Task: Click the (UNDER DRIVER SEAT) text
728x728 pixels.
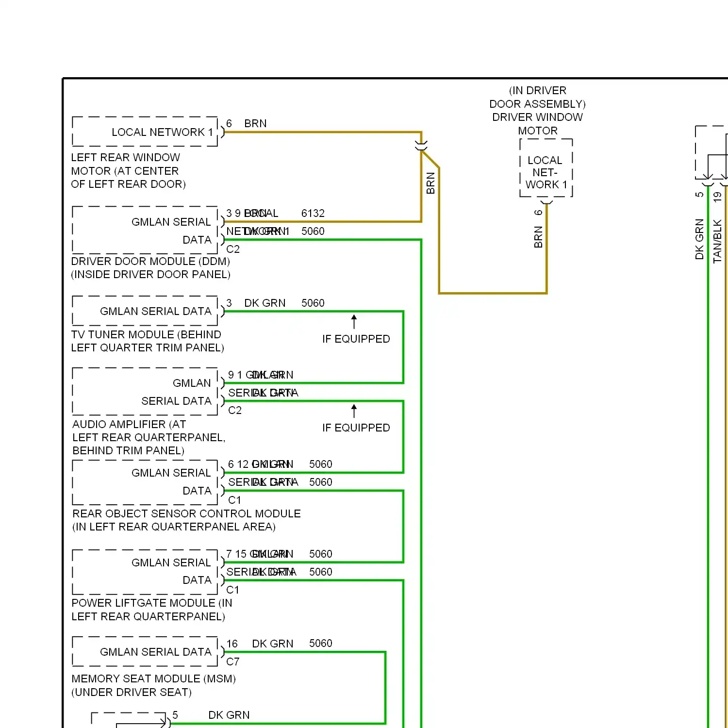Action: coord(132,692)
